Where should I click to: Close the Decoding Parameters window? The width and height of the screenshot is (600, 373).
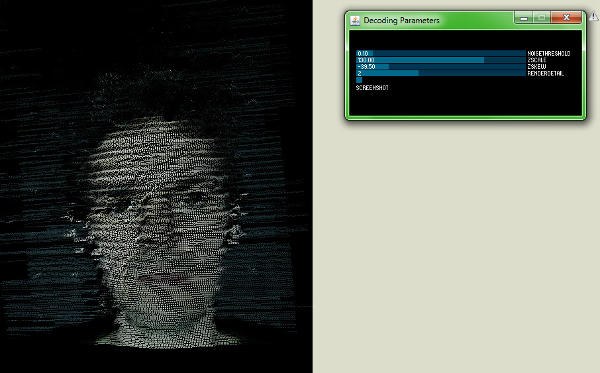566,18
